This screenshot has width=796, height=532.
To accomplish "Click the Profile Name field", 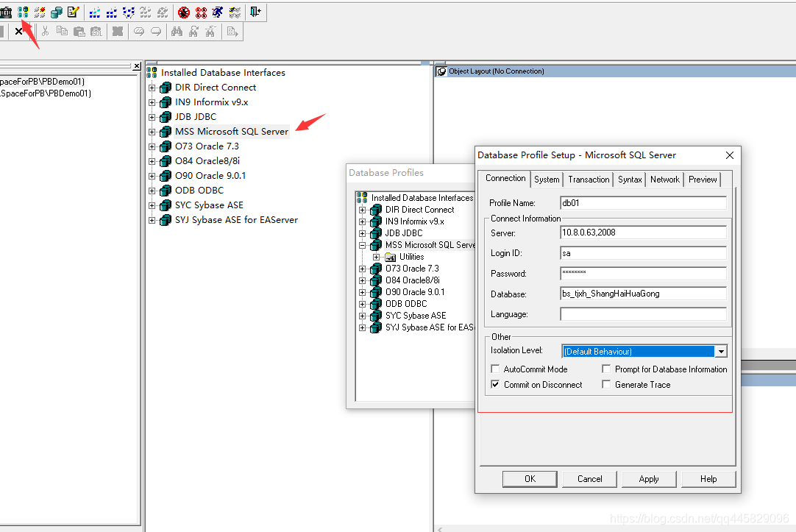I will click(643, 202).
